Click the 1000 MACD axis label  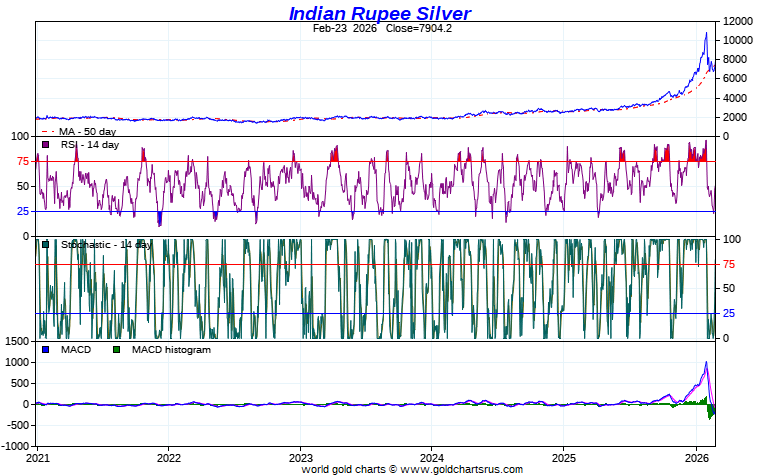pyautogui.click(x=17, y=363)
